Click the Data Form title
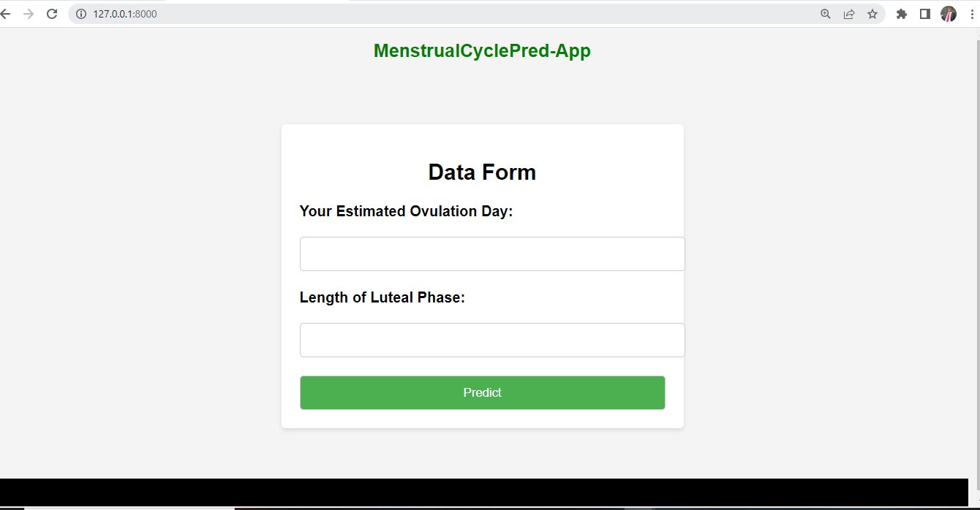 click(482, 172)
